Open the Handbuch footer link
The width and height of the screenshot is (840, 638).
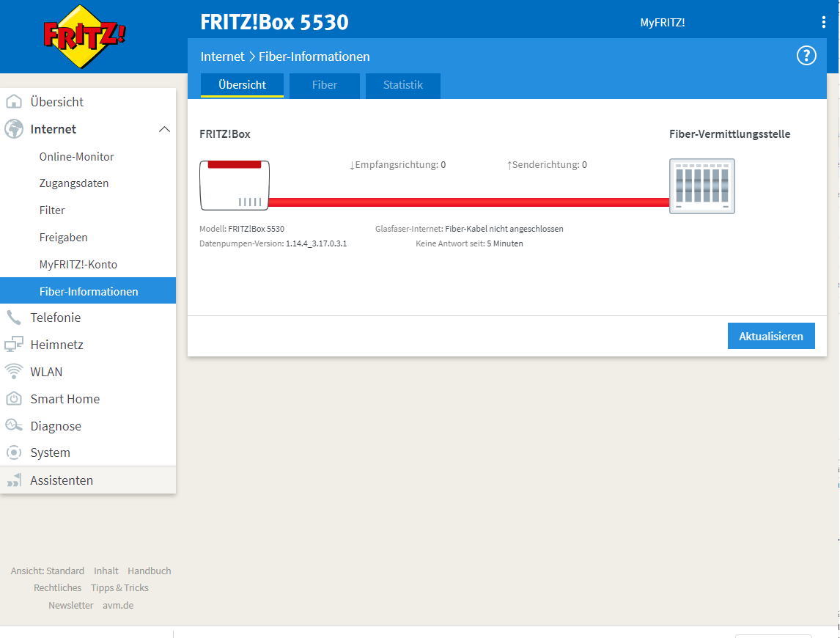(x=149, y=571)
